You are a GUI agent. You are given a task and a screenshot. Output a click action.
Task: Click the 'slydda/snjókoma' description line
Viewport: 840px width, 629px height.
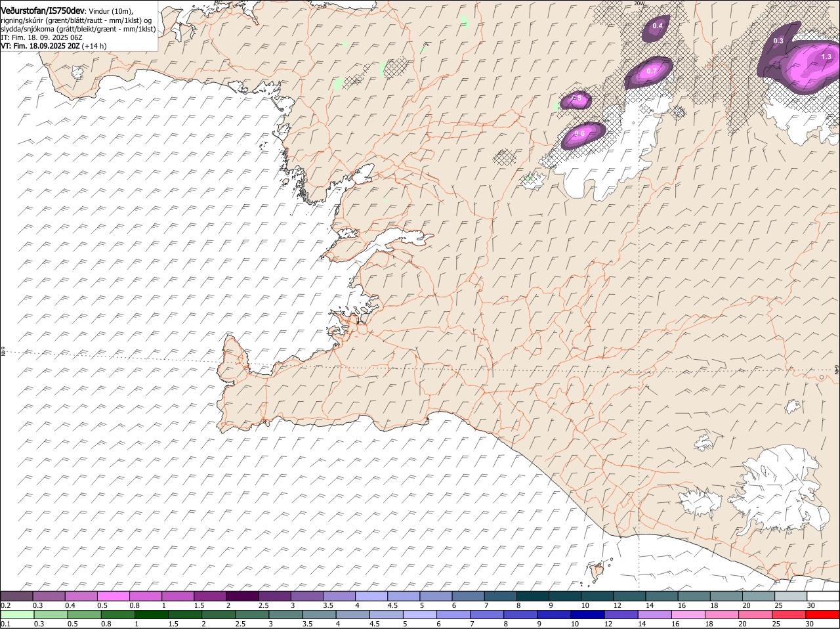78,29
